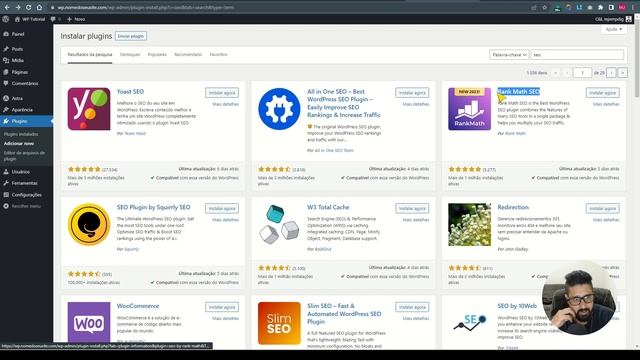
Task: Open highlighted Rank Math SEO title
Action: (x=518, y=92)
